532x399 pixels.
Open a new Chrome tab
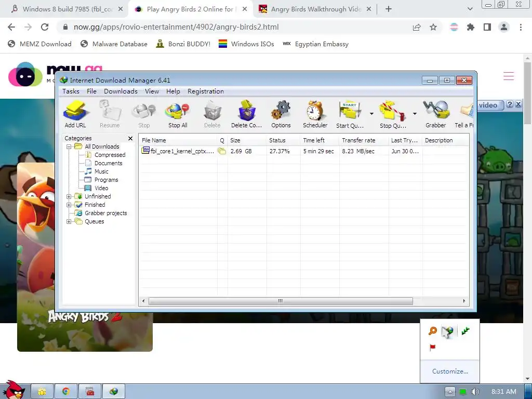389,9
